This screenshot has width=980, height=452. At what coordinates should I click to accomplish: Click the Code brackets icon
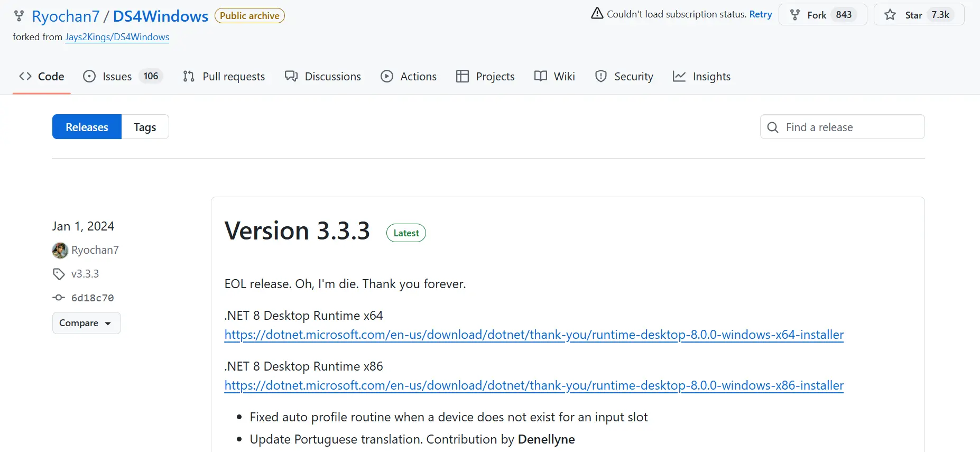point(25,77)
